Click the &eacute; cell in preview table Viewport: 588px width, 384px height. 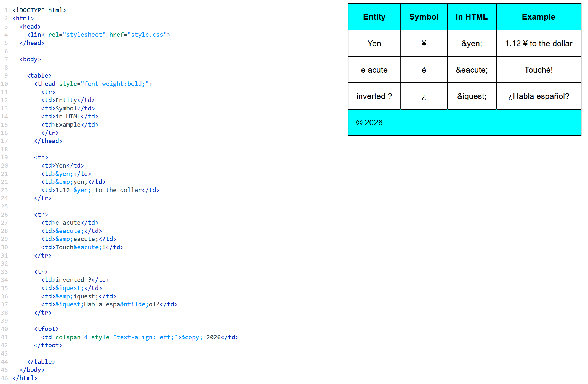471,70
